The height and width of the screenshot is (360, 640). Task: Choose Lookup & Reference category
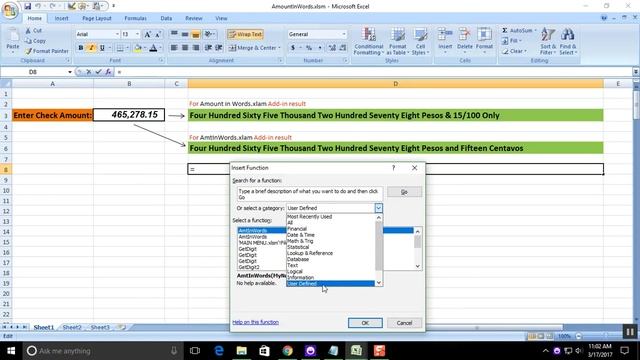pyautogui.click(x=310, y=253)
